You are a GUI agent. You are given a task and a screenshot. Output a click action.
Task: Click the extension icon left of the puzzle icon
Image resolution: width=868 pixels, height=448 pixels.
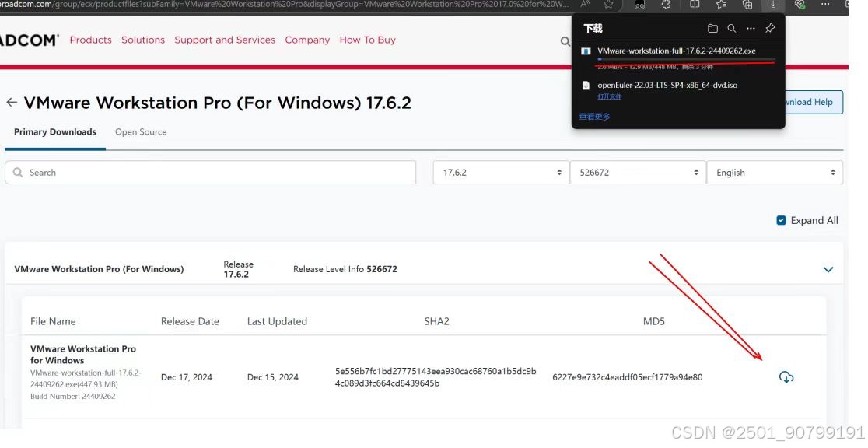[639, 5]
